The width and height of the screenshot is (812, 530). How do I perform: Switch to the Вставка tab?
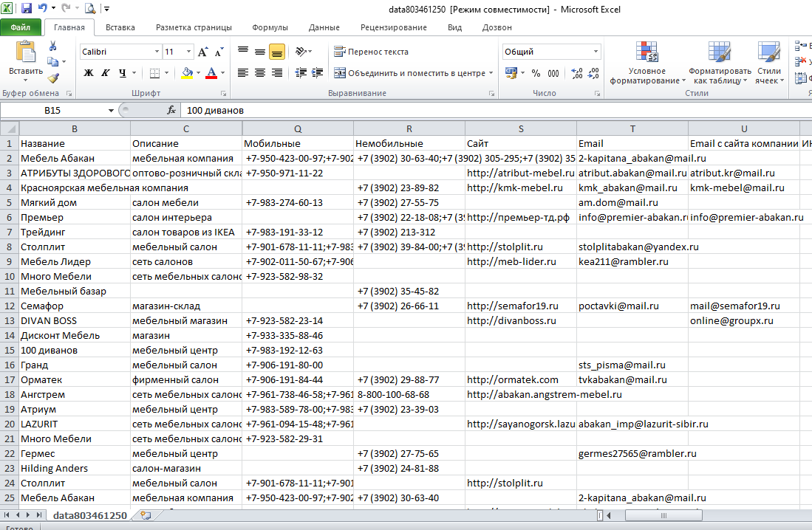120,27
